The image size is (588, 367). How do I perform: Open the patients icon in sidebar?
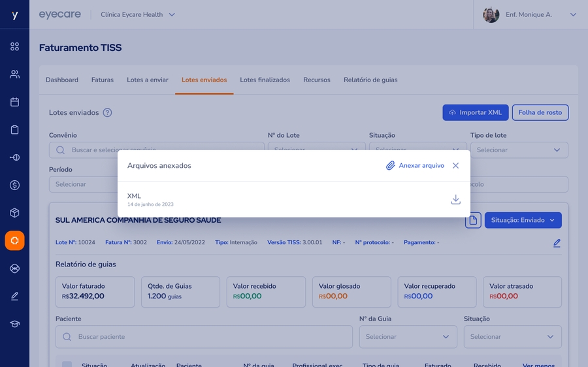pos(14,74)
